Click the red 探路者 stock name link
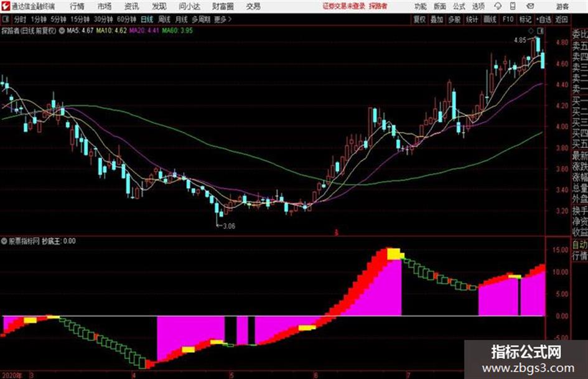This screenshot has width=588, height=379. point(378,6)
